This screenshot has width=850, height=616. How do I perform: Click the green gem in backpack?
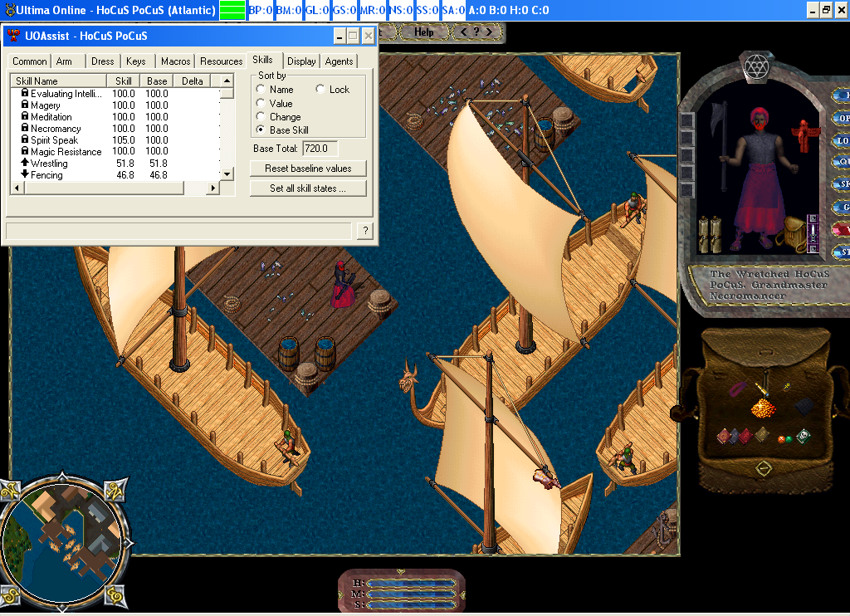(789, 439)
